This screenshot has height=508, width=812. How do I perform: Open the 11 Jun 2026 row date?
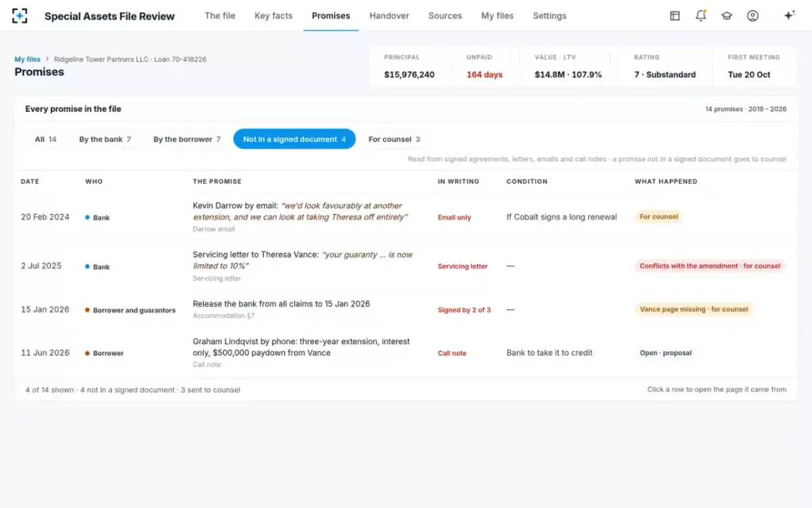point(45,353)
